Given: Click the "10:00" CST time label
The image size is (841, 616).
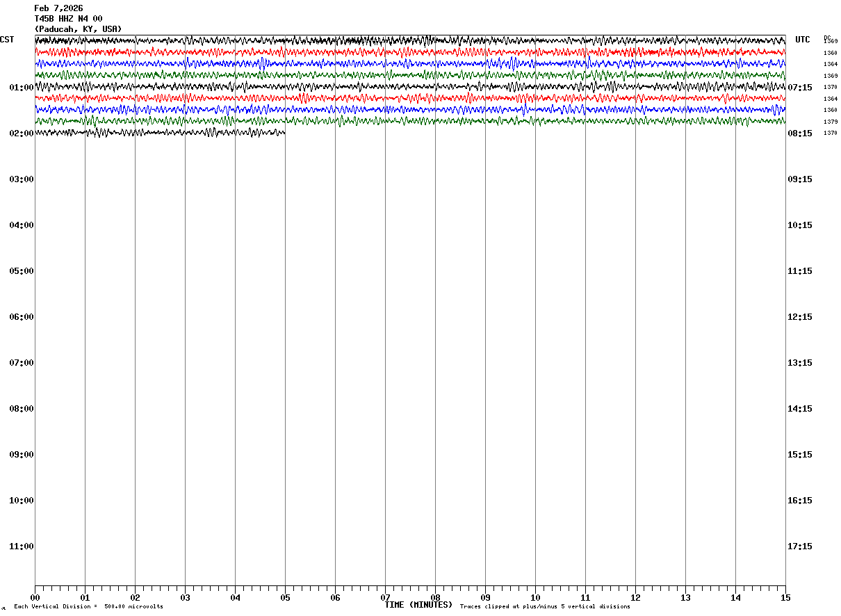Looking at the screenshot, I should [x=22, y=501].
